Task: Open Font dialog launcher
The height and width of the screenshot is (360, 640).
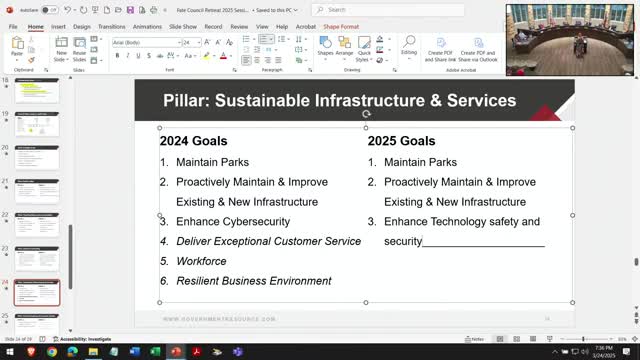Action: pyautogui.click(x=235, y=70)
